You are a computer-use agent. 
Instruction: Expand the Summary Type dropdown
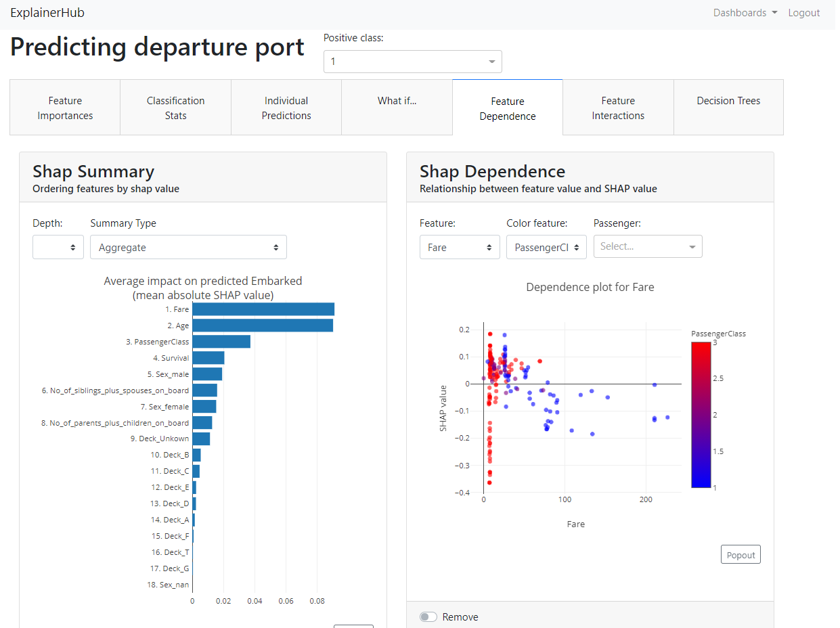coord(188,248)
